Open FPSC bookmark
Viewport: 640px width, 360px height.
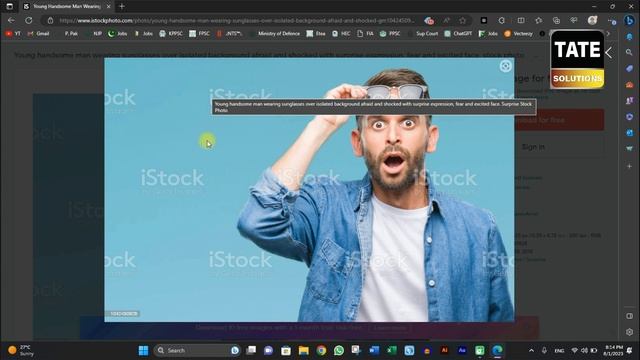click(200, 34)
